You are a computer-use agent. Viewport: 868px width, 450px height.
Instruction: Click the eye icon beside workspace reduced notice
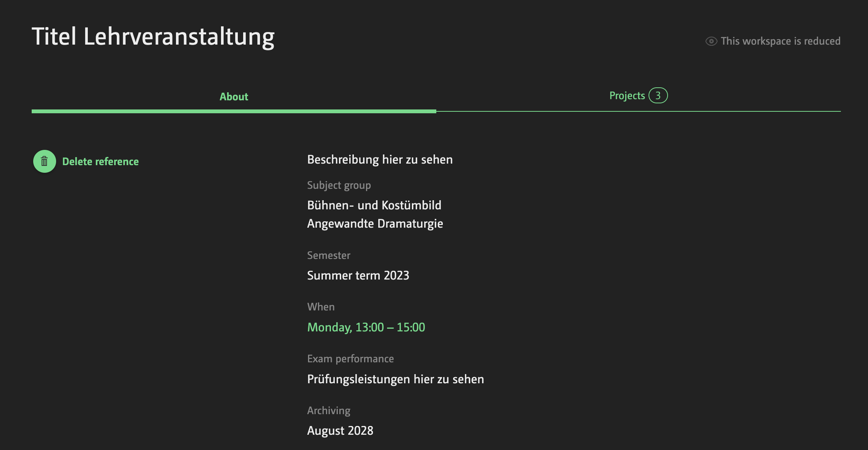coord(711,41)
